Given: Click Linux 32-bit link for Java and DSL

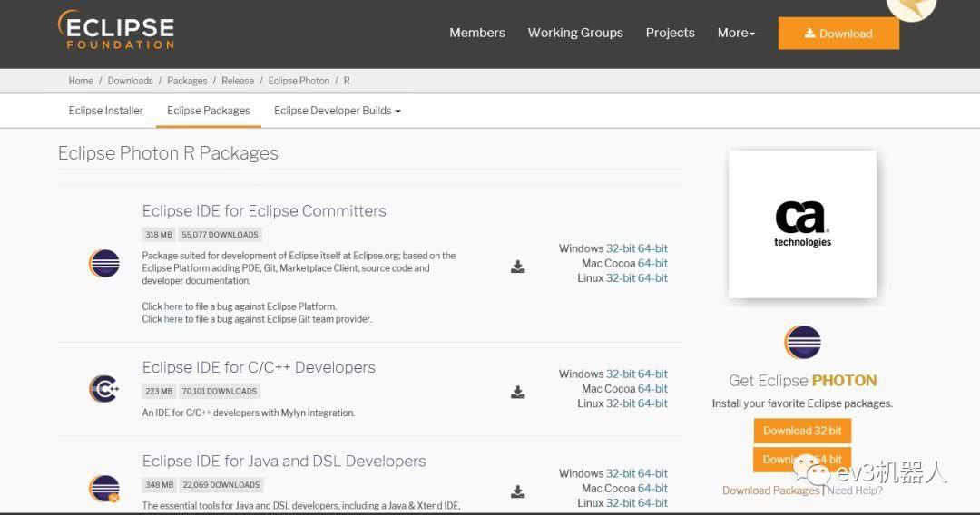Looking at the screenshot, I should coord(621,503).
